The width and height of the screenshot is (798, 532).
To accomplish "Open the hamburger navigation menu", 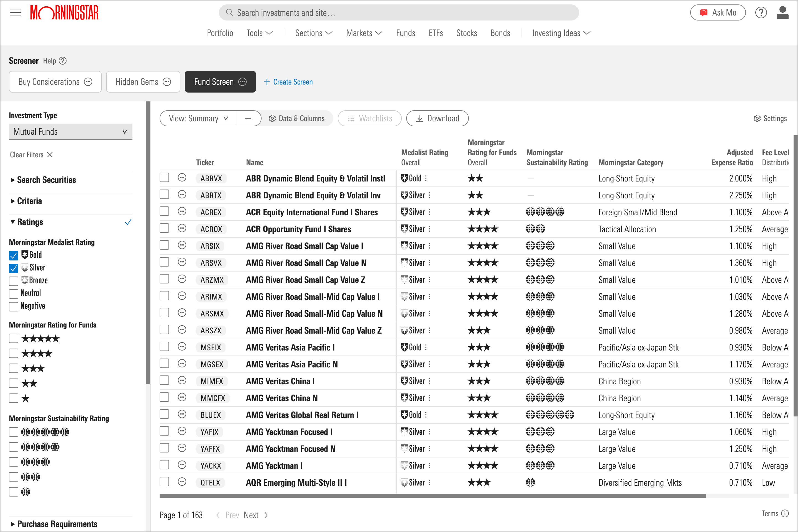I will 15,13.
